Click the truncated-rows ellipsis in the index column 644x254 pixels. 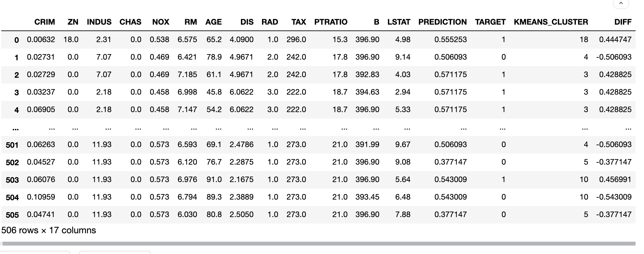[15, 129]
